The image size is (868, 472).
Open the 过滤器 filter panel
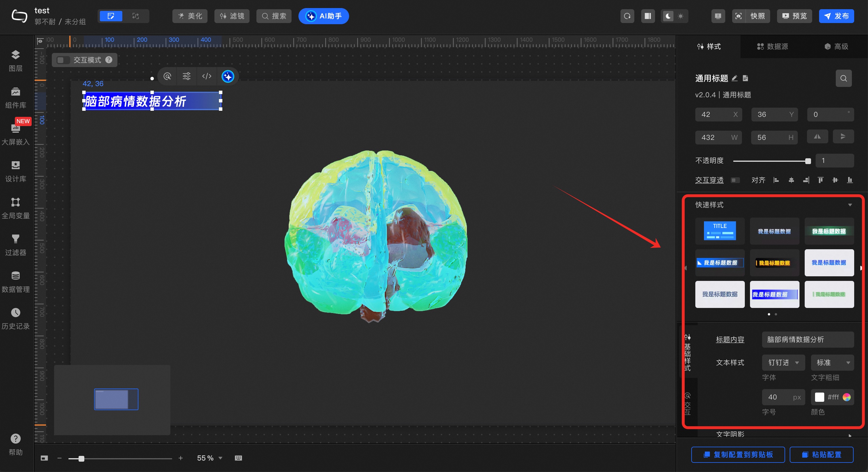[16, 245]
